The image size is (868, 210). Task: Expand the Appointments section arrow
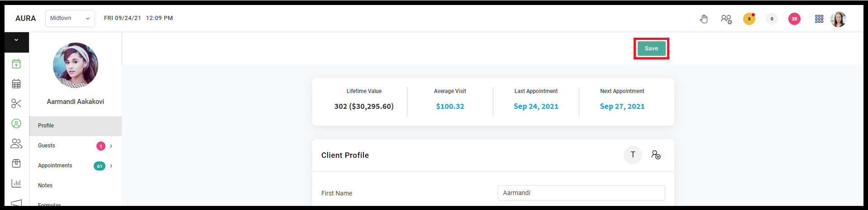[x=111, y=166]
